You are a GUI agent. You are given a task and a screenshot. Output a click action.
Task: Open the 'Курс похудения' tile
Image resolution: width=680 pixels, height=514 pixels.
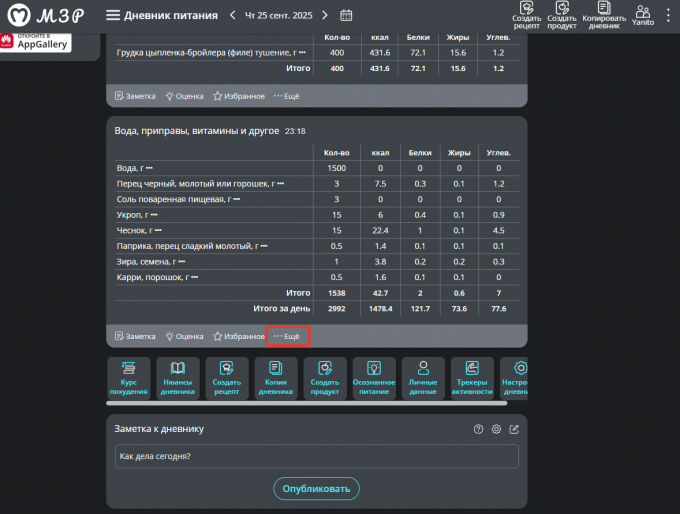128,379
